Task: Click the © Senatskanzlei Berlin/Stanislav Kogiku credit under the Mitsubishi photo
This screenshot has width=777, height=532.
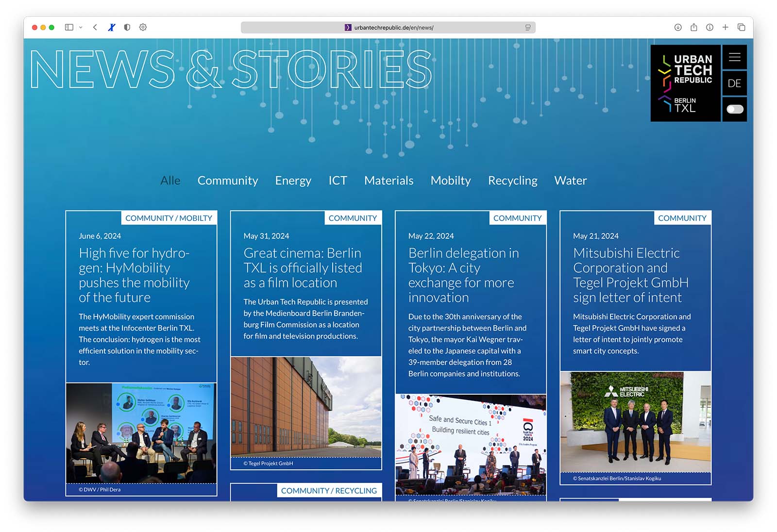Action: click(617, 479)
